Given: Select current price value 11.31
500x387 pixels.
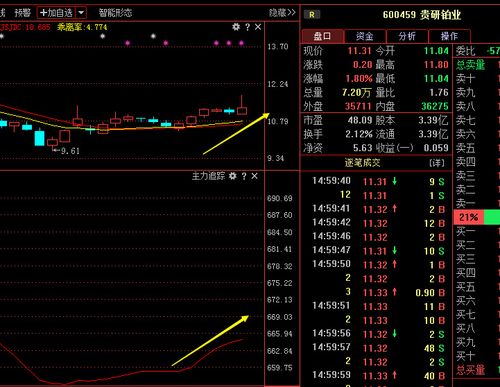Looking at the screenshot, I should tap(359, 51).
